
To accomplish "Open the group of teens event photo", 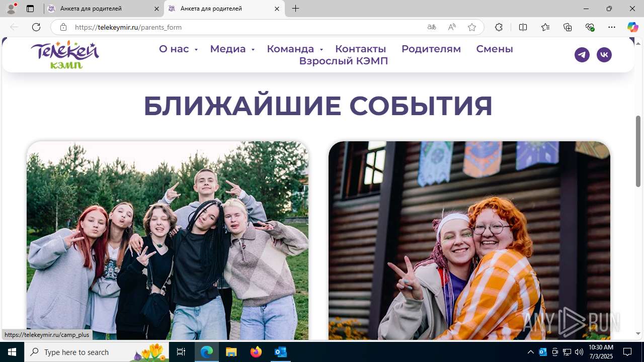I will [x=168, y=240].
